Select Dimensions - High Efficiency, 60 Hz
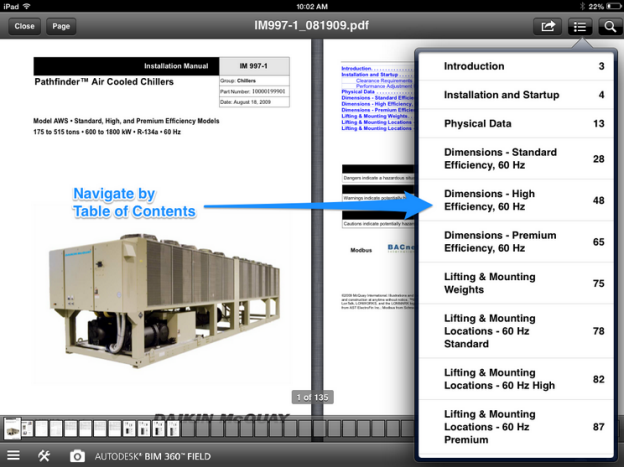Viewport: 624px width, 467px height. click(x=516, y=200)
